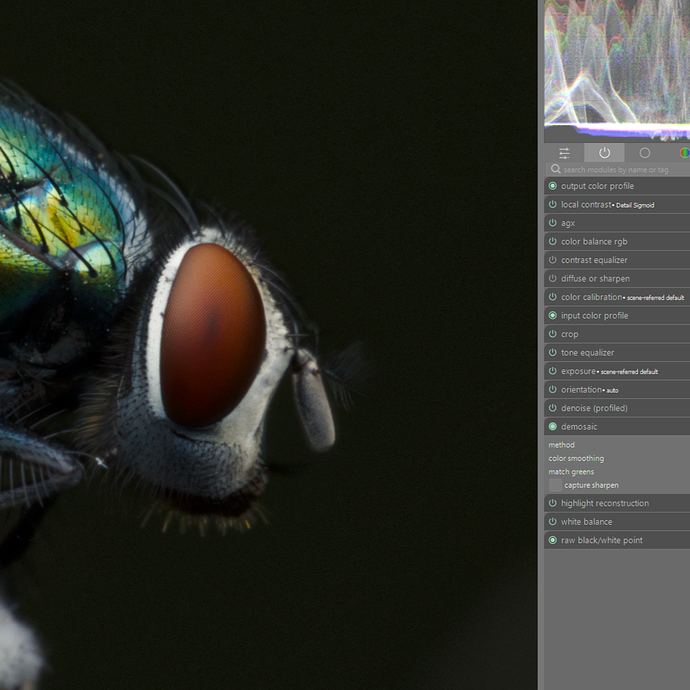Click the search modules magnifier icon
The width and height of the screenshot is (690, 690).
coord(556,170)
